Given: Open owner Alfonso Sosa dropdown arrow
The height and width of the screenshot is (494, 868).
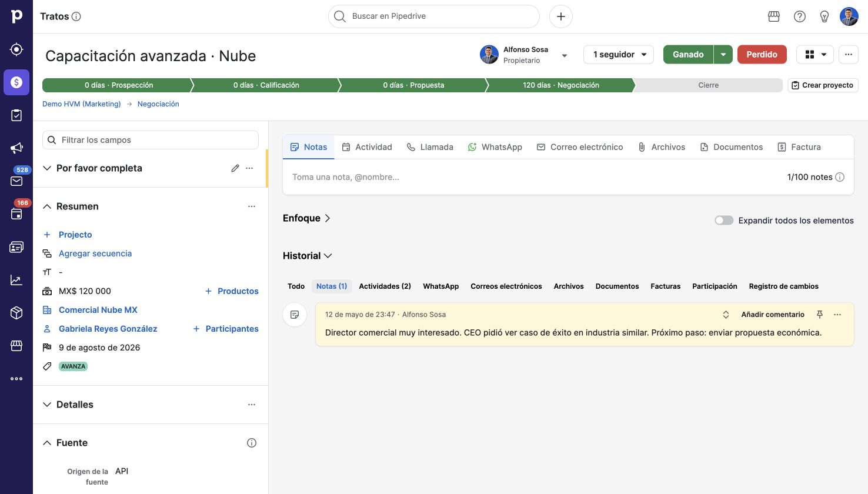Looking at the screenshot, I should [565, 56].
